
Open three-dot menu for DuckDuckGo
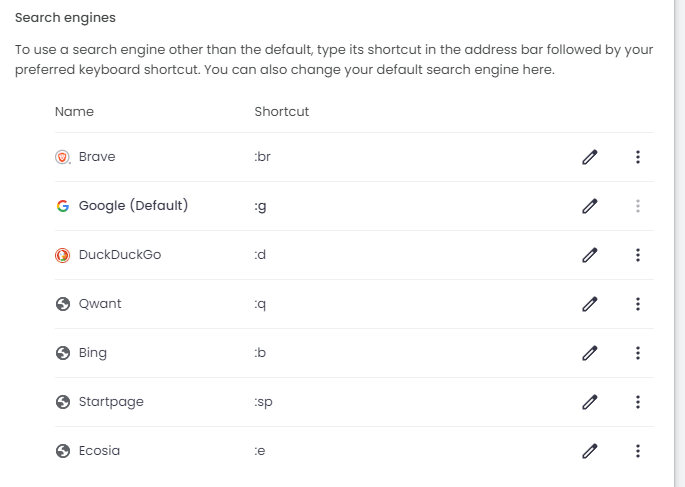tap(638, 255)
